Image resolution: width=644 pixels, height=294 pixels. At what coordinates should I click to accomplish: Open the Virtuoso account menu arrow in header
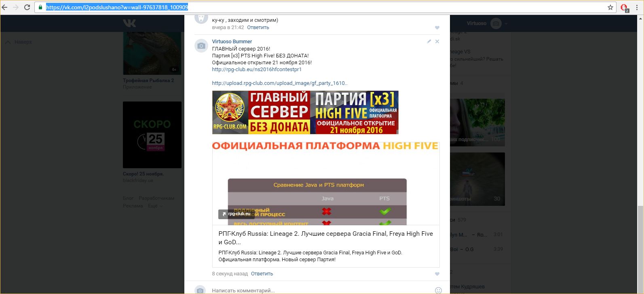point(506,23)
